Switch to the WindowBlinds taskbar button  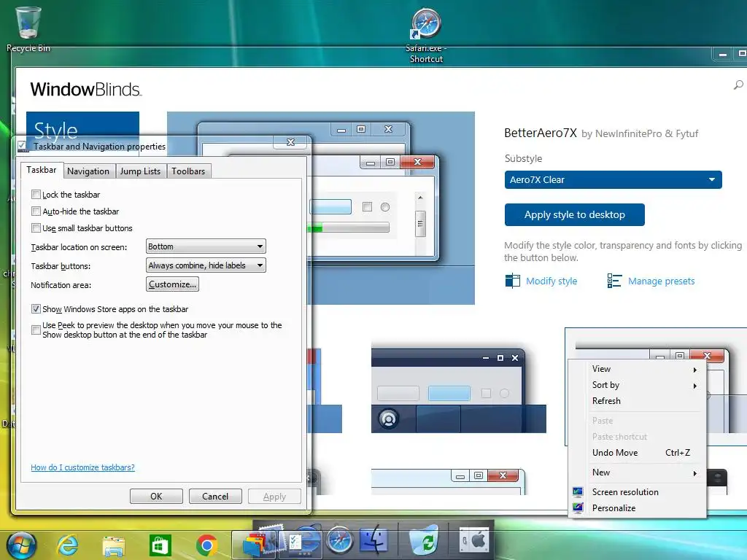coord(255,544)
